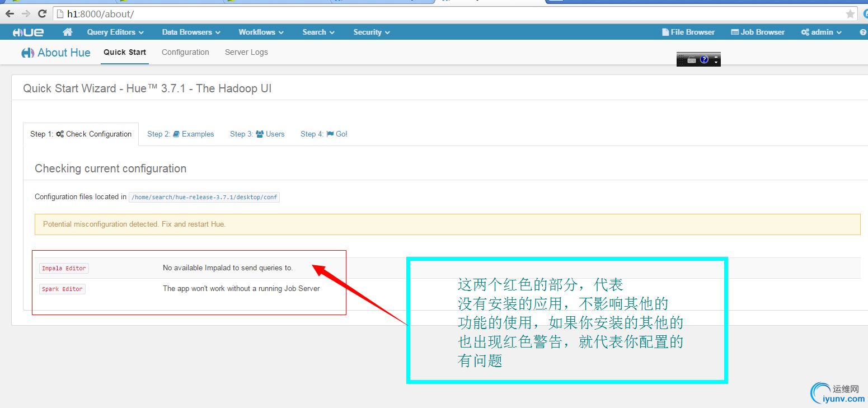Open the Job Browser

click(758, 32)
